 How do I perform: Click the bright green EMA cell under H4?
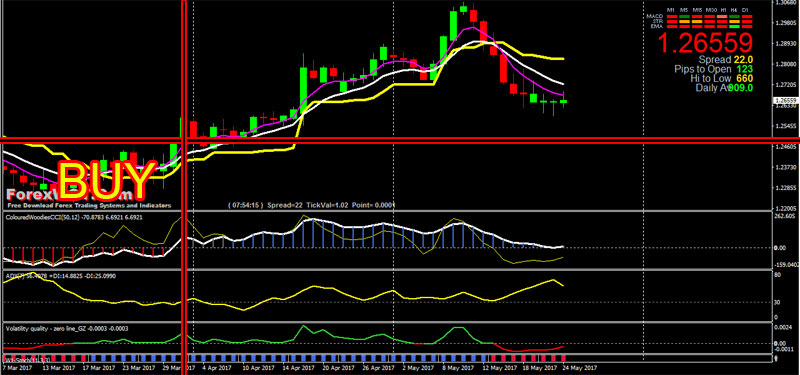(x=734, y=27)
